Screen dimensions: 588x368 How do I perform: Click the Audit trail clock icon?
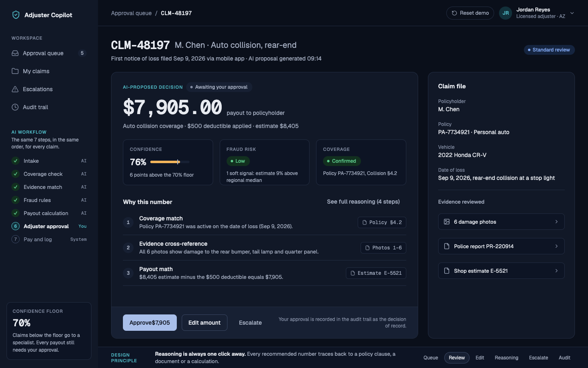pyautogui.click(x=15, y=107)
